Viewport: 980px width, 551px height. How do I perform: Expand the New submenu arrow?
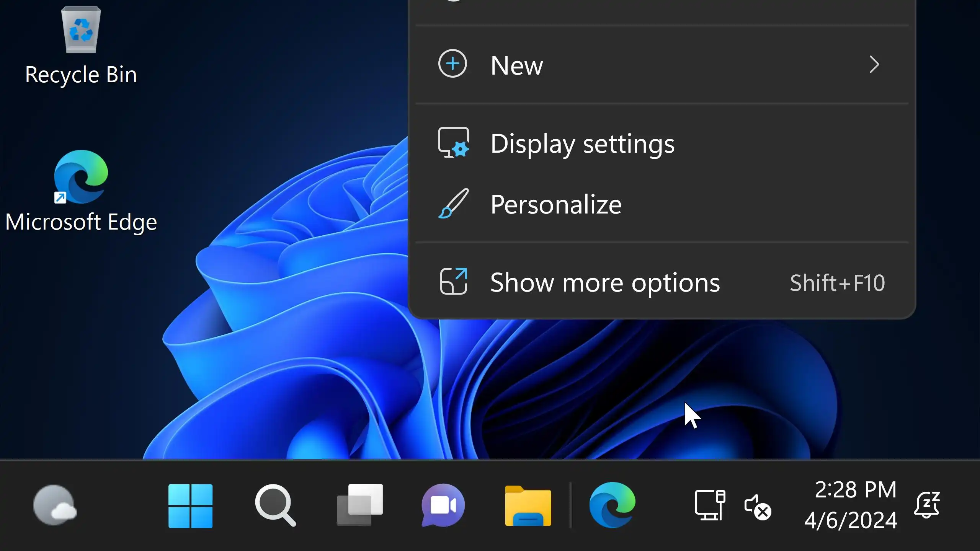(874, 65)
